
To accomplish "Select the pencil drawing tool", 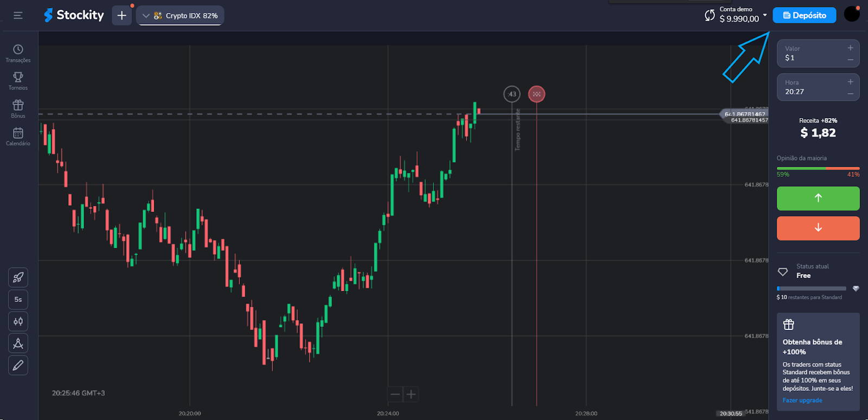I will tap(18, 366).
